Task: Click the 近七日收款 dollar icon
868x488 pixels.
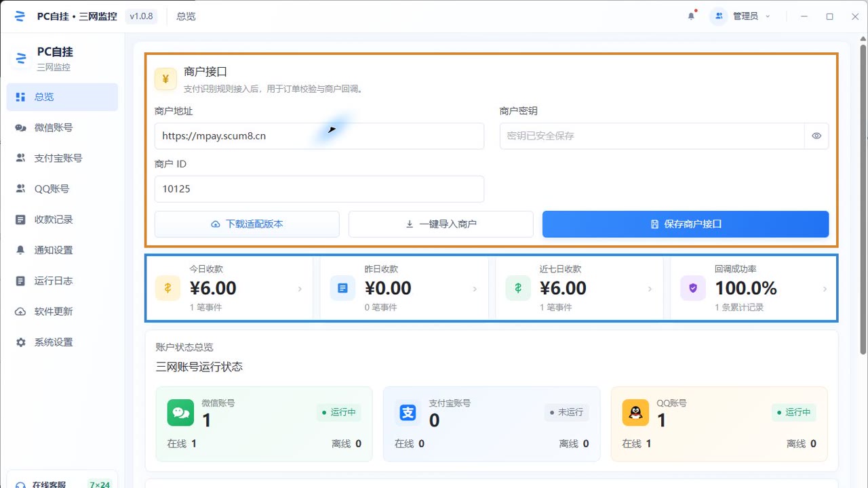Action: click(x=518, y=288)
